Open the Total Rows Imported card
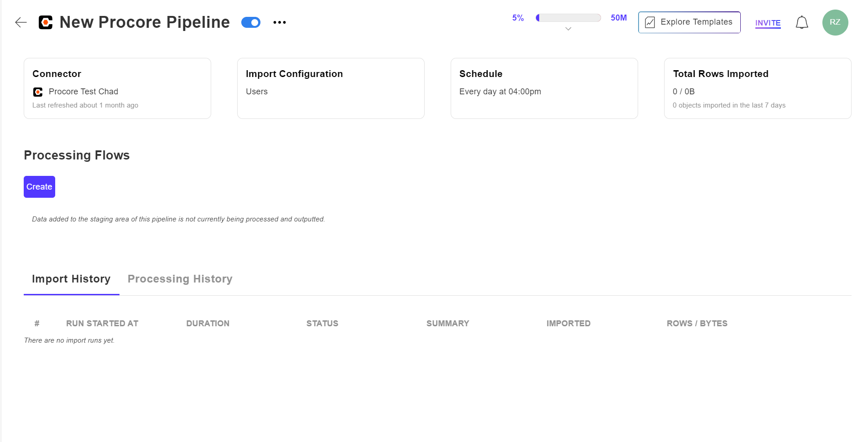Image resolution: width=868 pixels, height=442 pixels. click(758, 88)
